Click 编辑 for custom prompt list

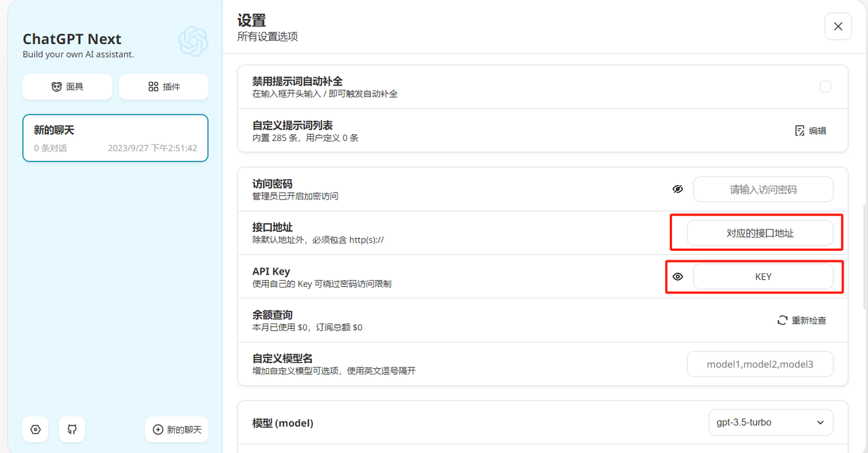[x=810, y=130]
